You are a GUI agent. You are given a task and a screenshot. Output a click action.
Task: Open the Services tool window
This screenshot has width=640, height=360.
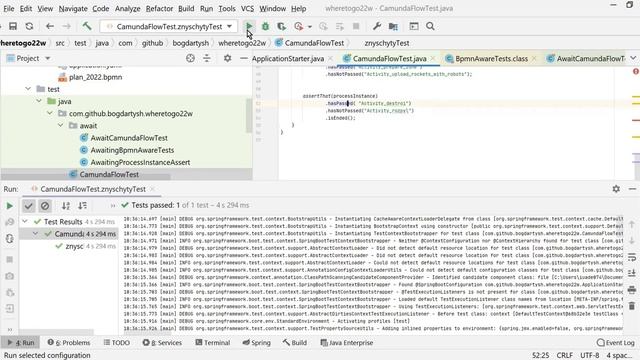pos(162,343)
